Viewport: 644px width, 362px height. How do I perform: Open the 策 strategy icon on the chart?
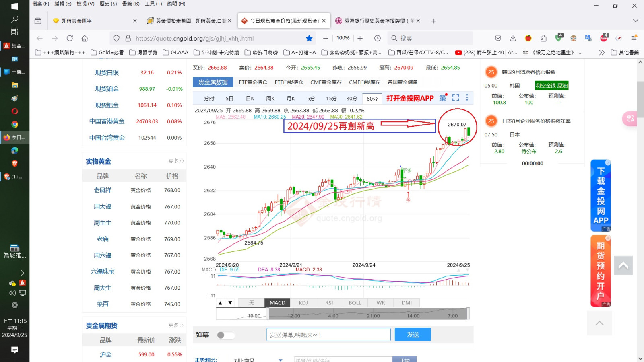443,98
